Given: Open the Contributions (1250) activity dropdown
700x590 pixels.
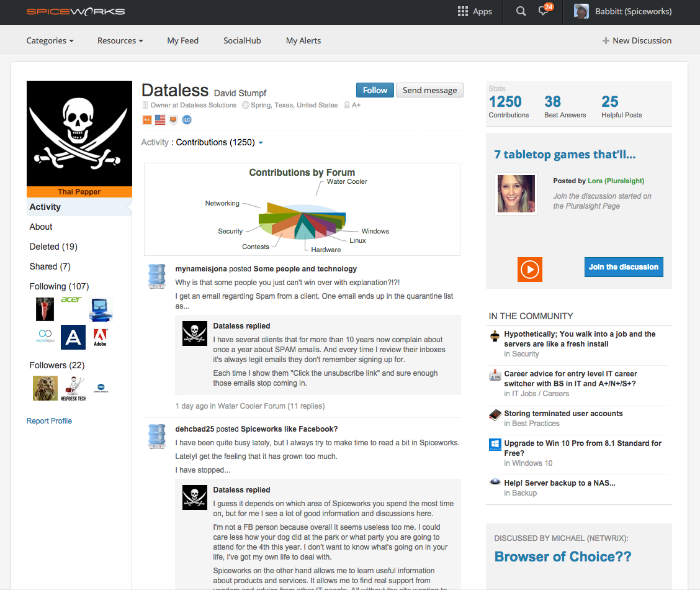Looking at the screenshot, I should [x=219, y=142].
